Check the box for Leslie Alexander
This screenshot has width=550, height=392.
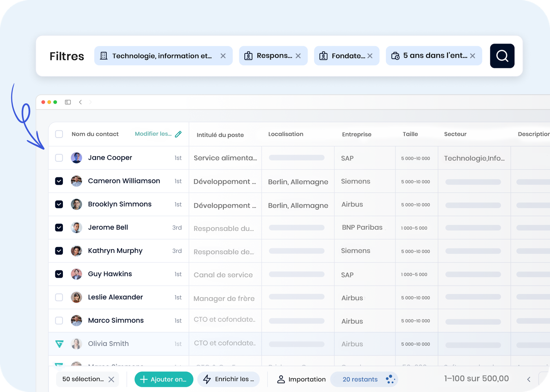click(x=59, y=297)
